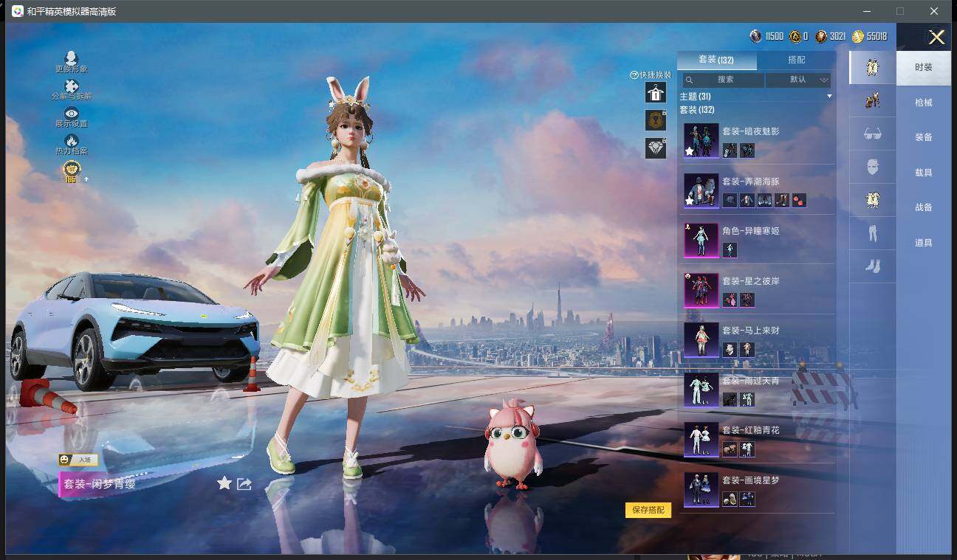Open the 默认 sort dropdown

point(798,80)
